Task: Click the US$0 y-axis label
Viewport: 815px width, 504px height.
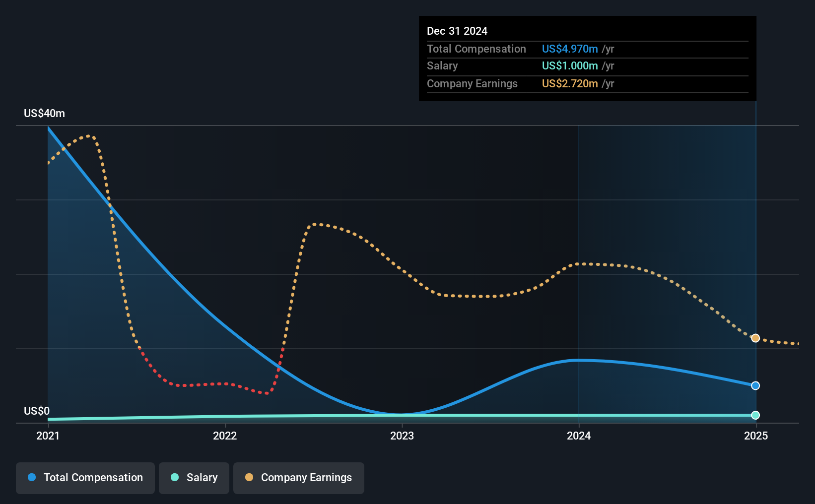Action: pos(37,411)
